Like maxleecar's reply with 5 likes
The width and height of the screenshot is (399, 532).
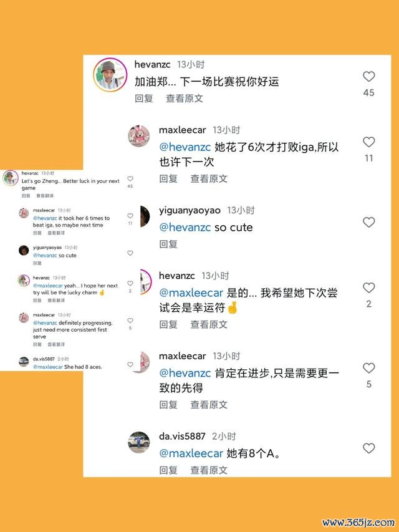pyautogui.click(x=369, y=368)
